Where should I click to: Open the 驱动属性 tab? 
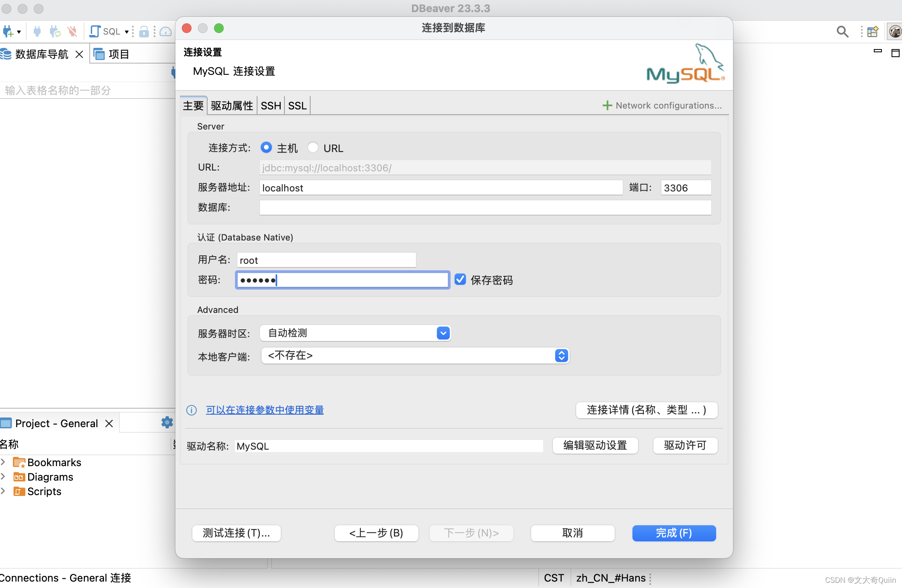click(232, 105)
